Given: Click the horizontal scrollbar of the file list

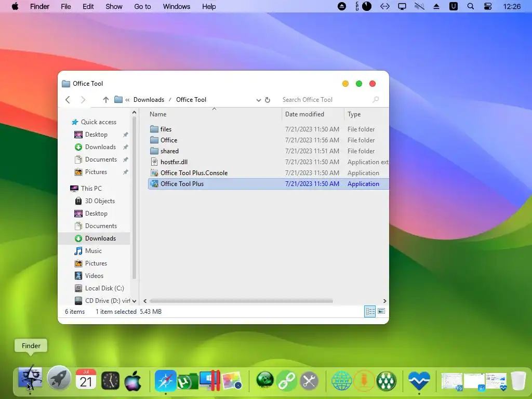Looking at the screenshot, I should 241,301.
